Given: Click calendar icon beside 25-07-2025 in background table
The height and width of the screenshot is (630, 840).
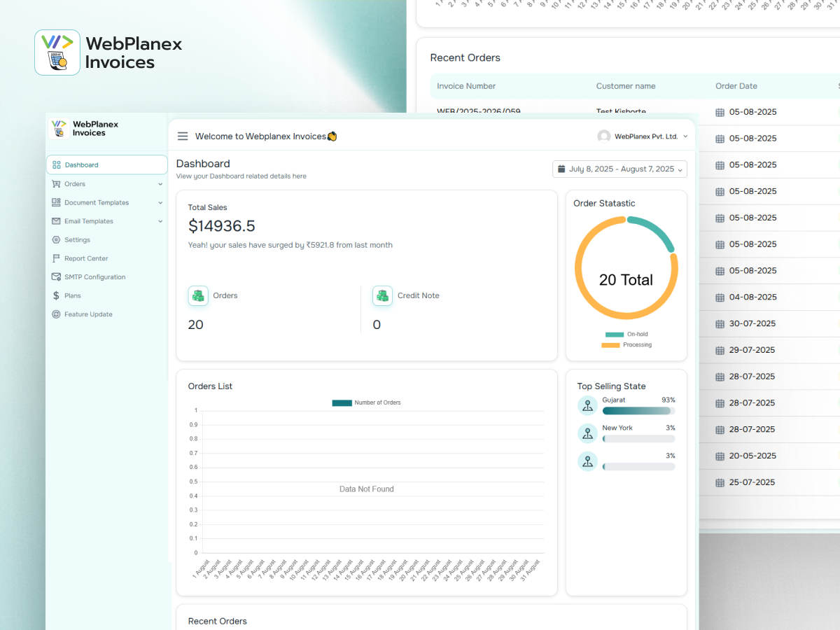Looking at the screenshot, I should click(x=720, y=482).
